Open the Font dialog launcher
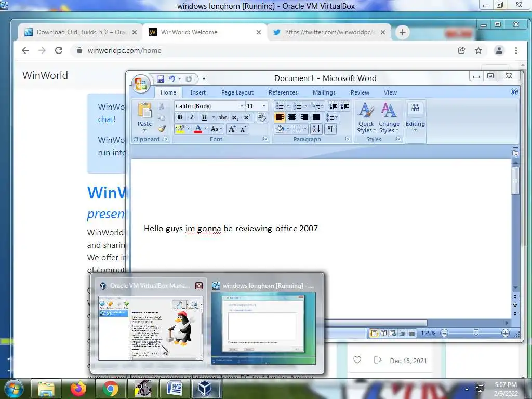The image size is (532, 399). click(265, 139)
